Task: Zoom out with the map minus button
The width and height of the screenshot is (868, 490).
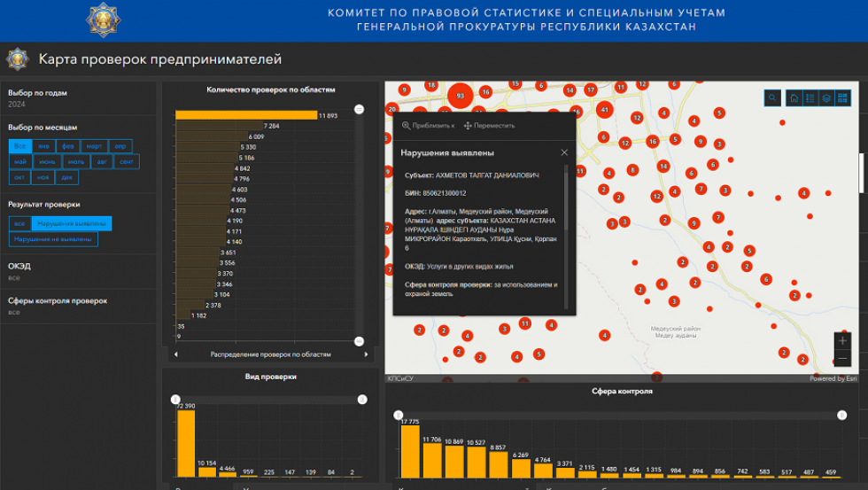Action: (x=842, y=359)
